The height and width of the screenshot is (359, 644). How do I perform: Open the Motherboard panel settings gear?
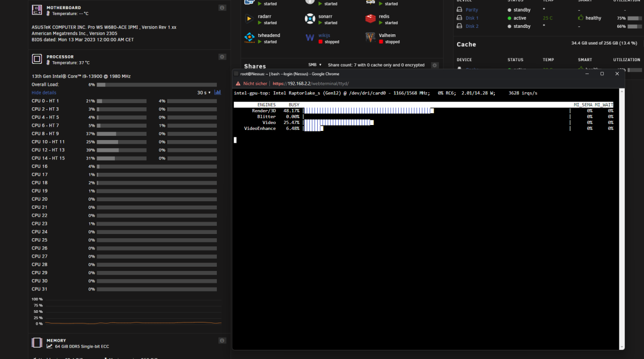222,8
